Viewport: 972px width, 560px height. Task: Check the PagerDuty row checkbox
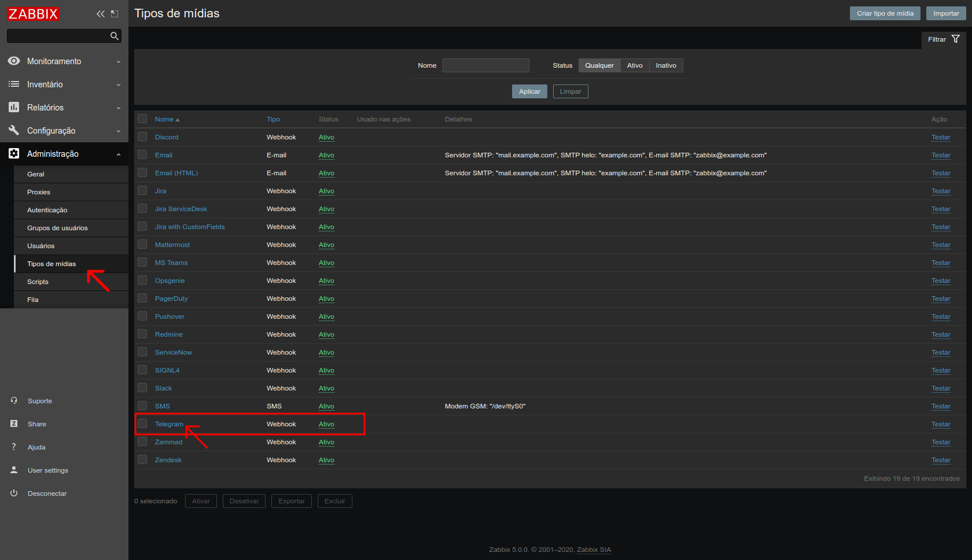pos(142,298)
